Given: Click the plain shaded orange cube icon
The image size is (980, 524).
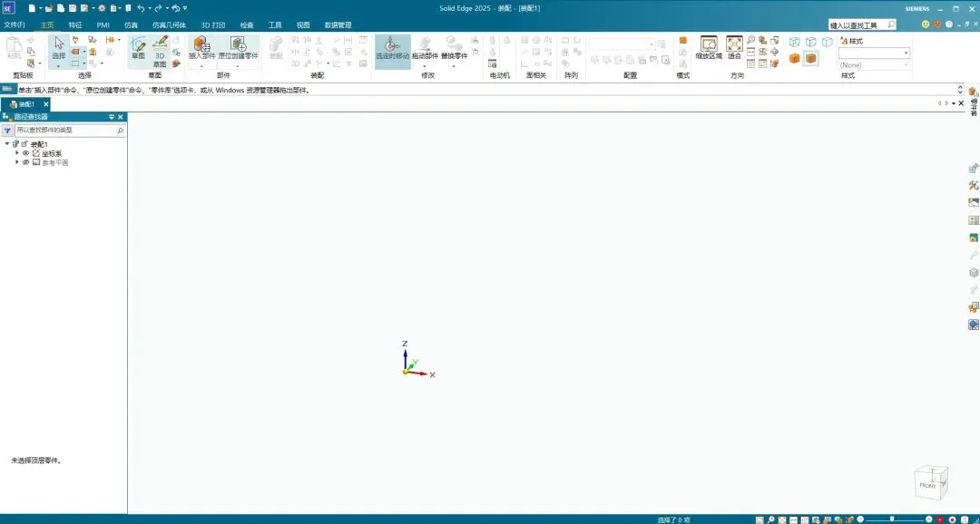Looking at the screenshot, I should click(x=794, y=58).
